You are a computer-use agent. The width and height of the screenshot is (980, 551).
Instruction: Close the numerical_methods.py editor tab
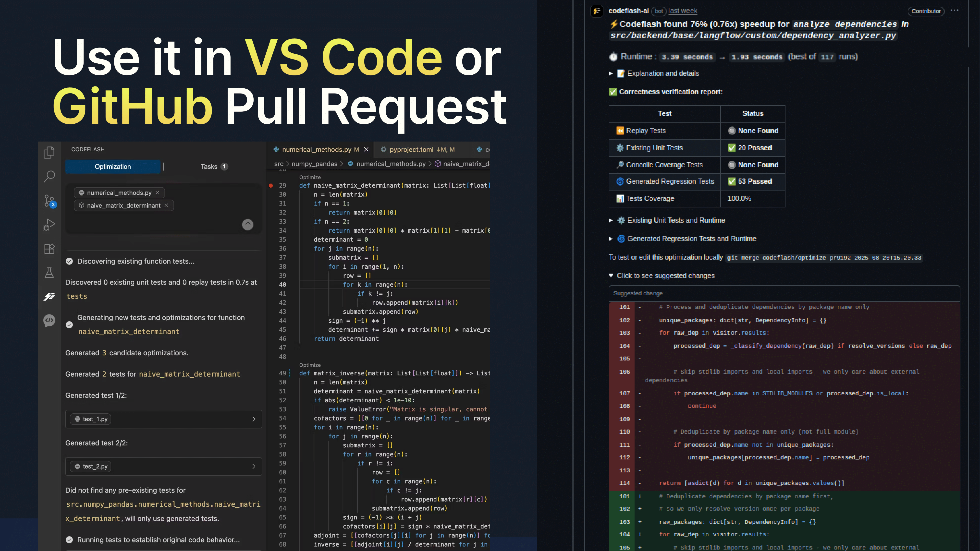366,149
